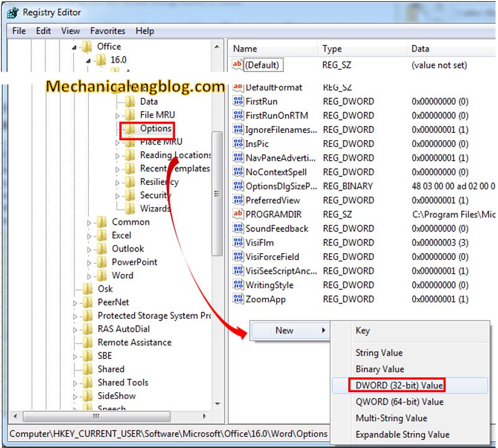Click the "ab" icon next to PROGRAMDIR
This screenshot has width=498, height=448.
tap(239, 214)
